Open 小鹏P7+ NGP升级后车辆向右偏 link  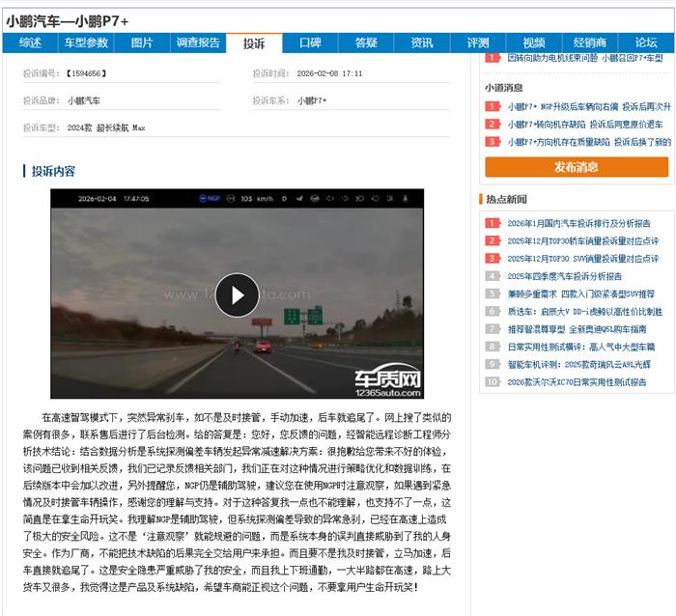click(589, 106)
